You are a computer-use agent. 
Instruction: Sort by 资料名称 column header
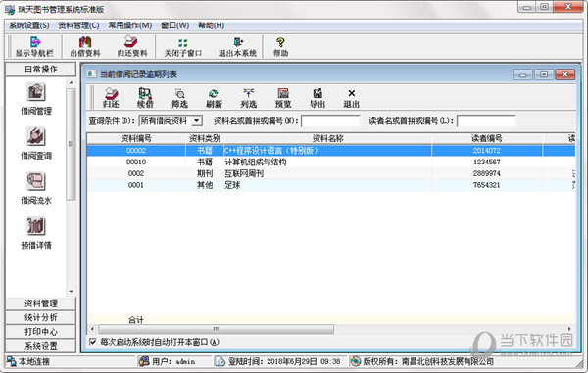327,138
